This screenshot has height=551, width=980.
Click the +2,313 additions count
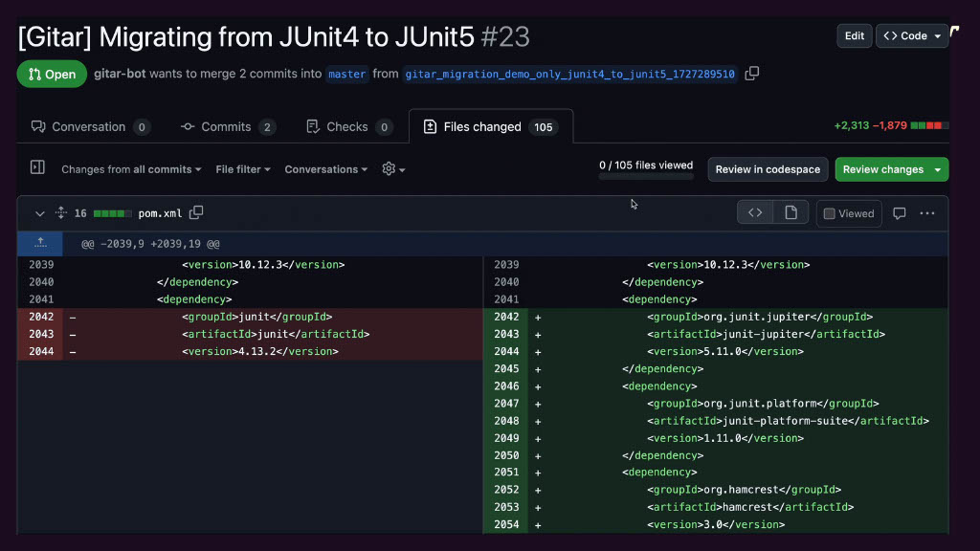(x=851, y=125)
